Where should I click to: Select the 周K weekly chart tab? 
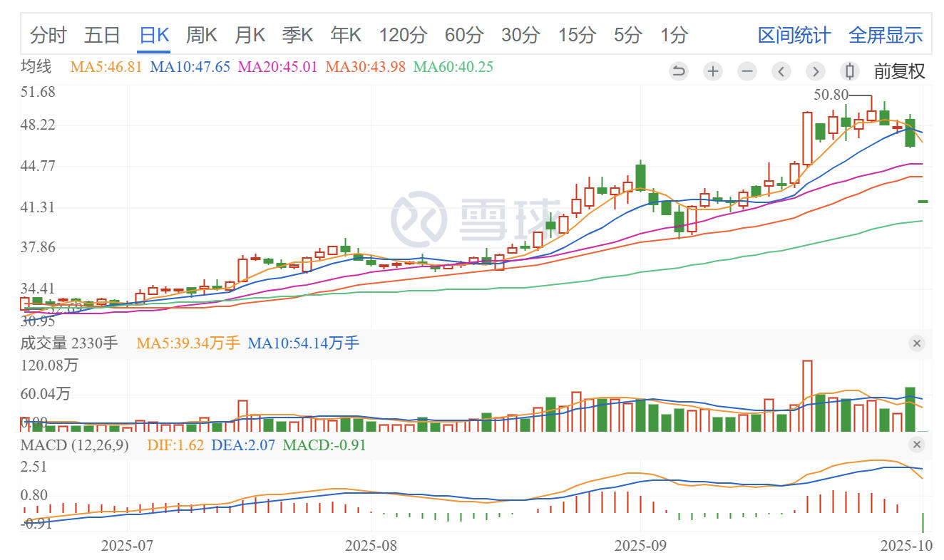201,35
